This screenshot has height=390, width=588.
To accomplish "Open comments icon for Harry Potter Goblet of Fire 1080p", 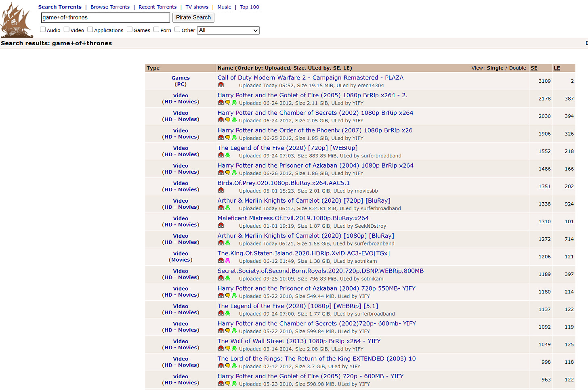I will (x=227, y=103).
